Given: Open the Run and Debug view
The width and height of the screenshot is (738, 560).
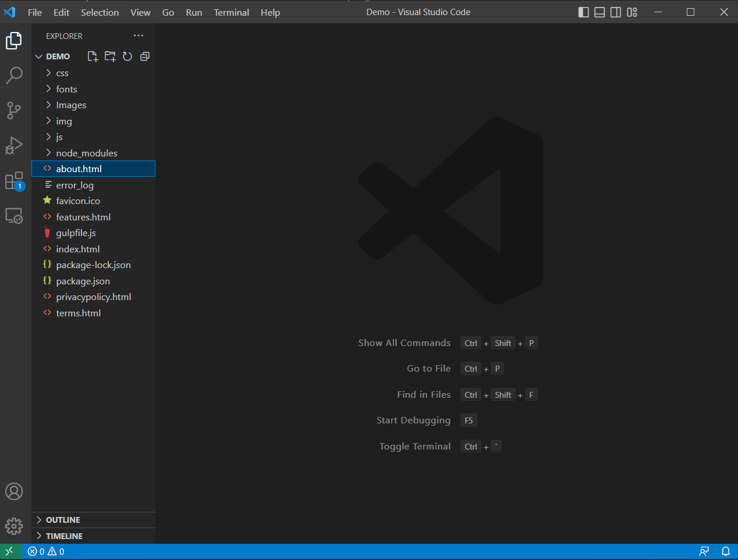Looking at the screenshot, I should coord(14,145).
